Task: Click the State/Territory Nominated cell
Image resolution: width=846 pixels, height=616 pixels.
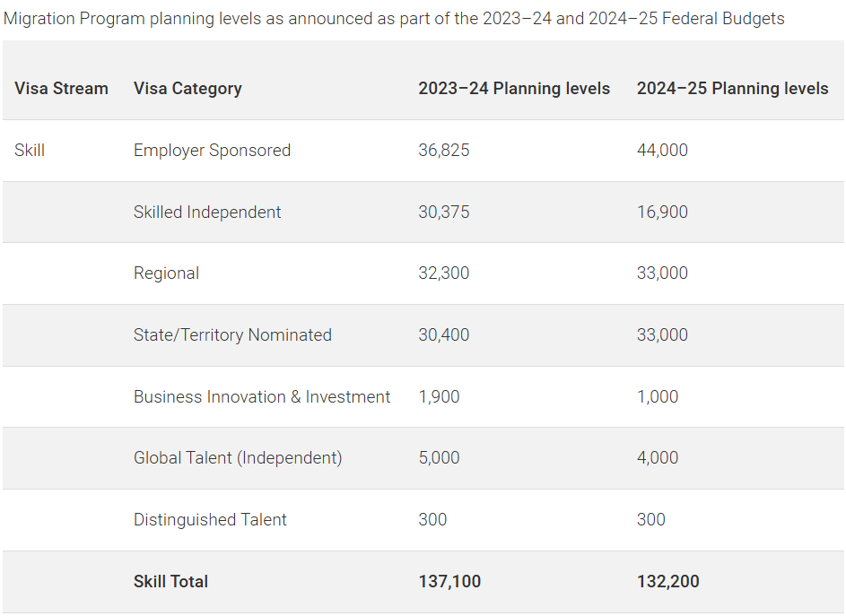Action: coord(232,335)
